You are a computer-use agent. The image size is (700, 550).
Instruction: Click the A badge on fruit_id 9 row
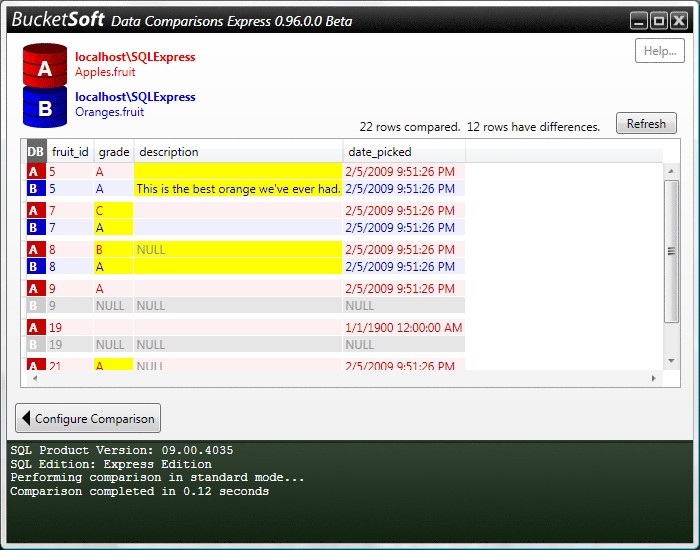36,288
